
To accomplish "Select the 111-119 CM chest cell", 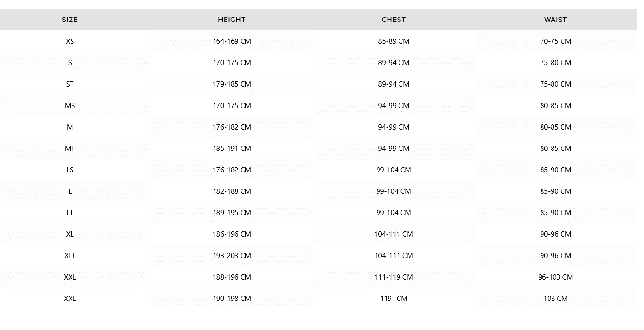I will tap(394, 277).
